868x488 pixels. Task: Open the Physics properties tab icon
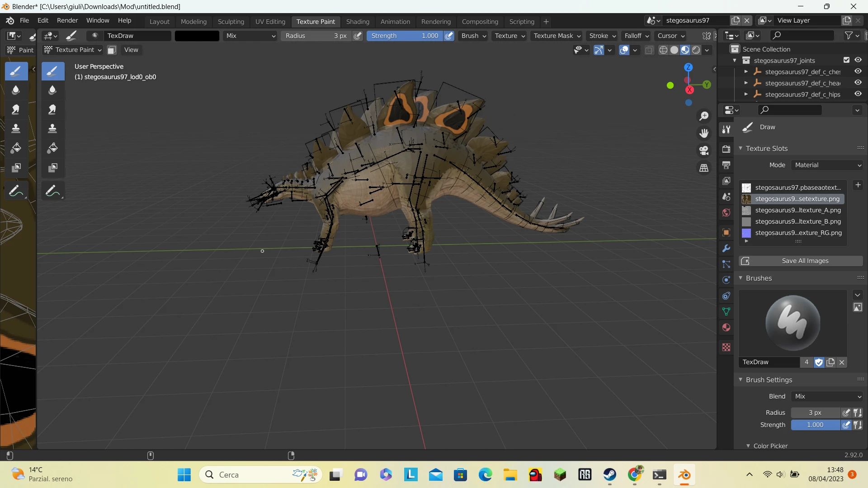point(726,280)
